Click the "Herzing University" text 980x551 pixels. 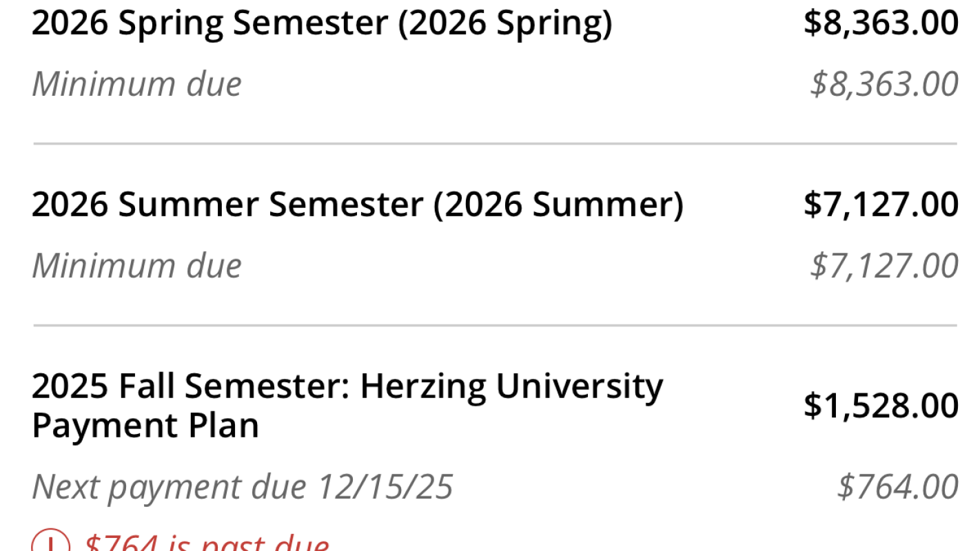pos(511,386)
